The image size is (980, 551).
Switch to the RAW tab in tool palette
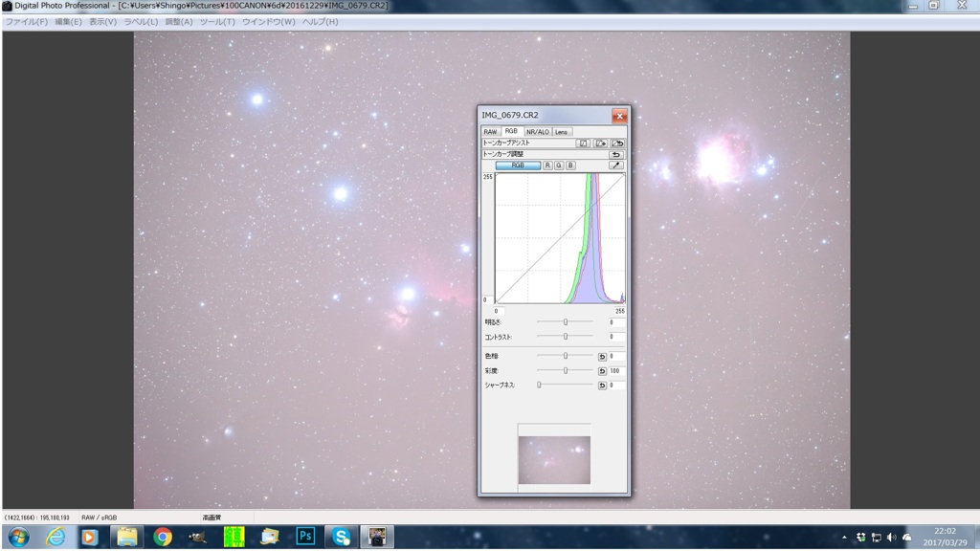click(x=490, y=132)
